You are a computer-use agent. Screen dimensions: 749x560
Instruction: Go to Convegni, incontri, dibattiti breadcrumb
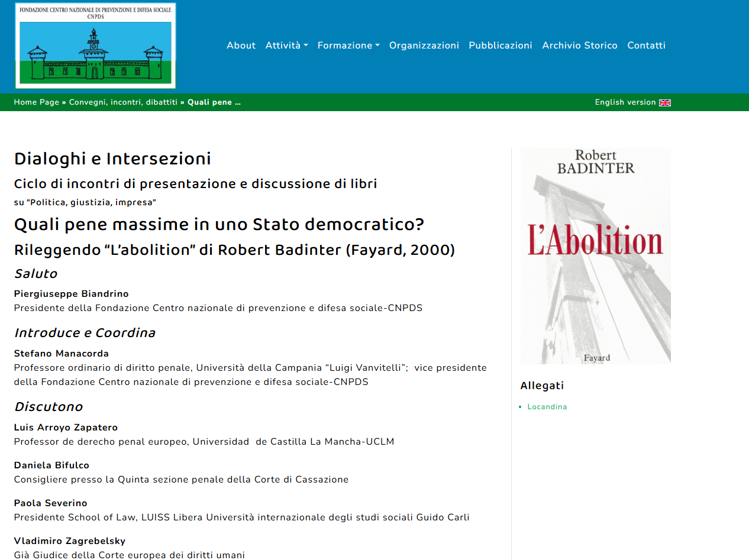pos(123,102)
